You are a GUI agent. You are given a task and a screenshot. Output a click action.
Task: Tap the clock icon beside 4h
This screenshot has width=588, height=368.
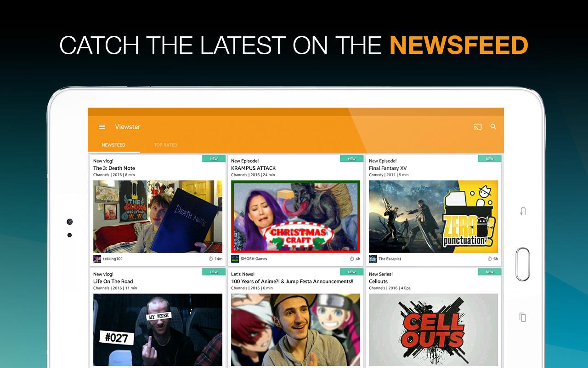[352, 259]
